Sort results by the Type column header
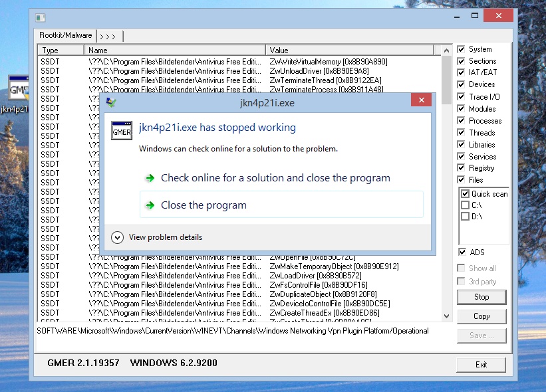This screenshot has height=392, width=546. 61,50
